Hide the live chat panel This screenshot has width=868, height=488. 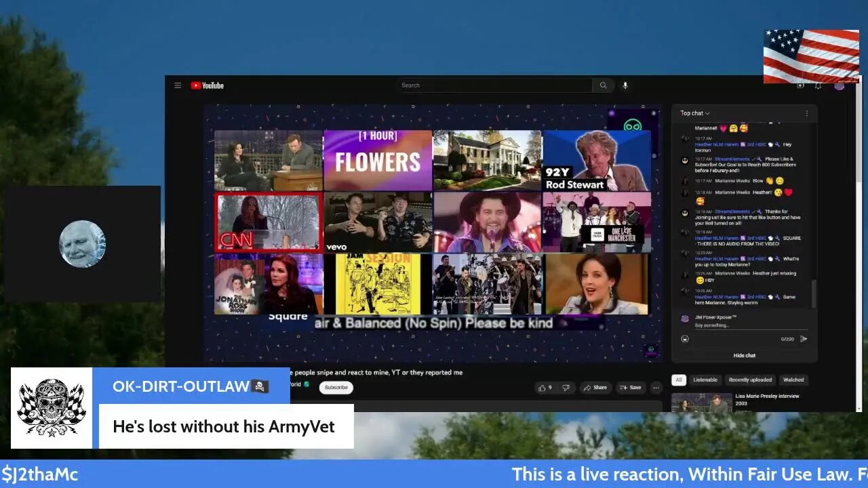744,355
